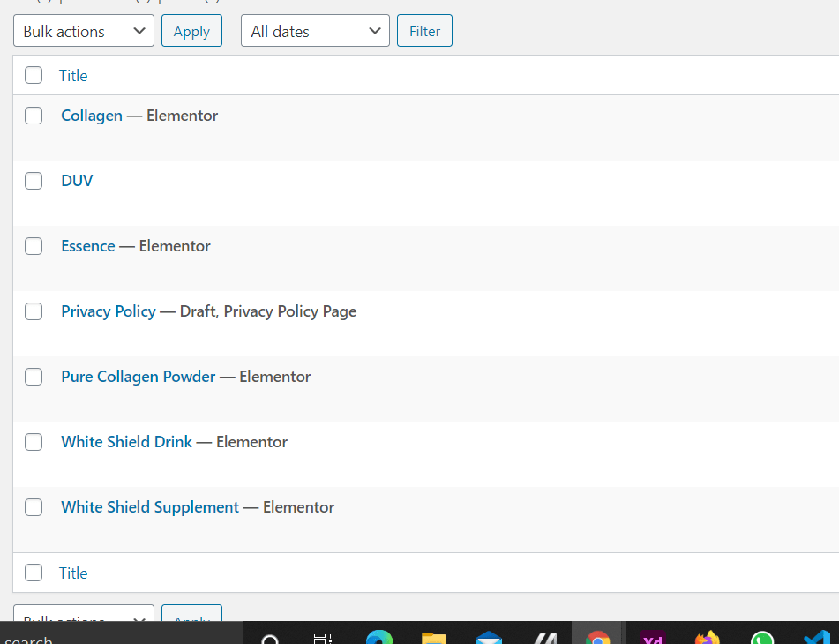Open the Privacy Policy page link
The height and width of the screenshot is (644, 839).
(109, 311)
